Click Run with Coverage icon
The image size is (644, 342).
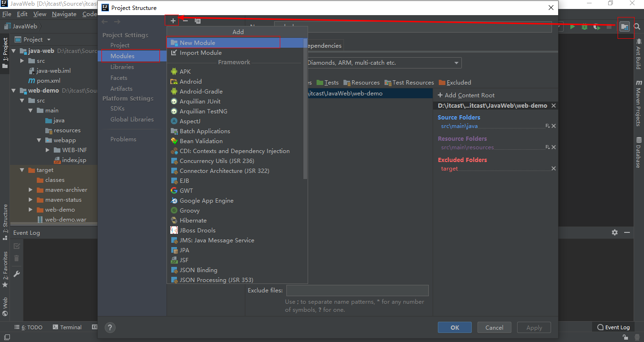coord(597,27)
